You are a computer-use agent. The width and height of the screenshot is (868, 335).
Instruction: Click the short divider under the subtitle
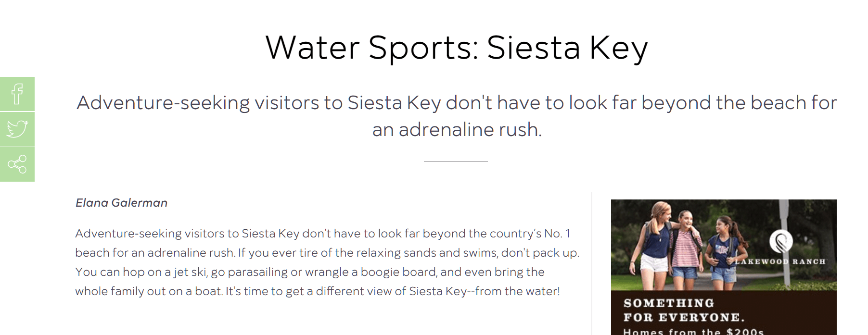point(456,161)
